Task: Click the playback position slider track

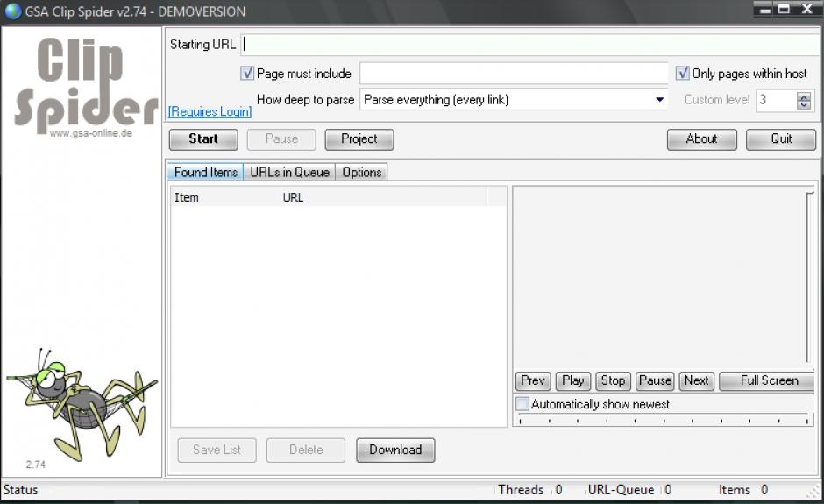Action: pyautogui.click(x=664, y=419)
